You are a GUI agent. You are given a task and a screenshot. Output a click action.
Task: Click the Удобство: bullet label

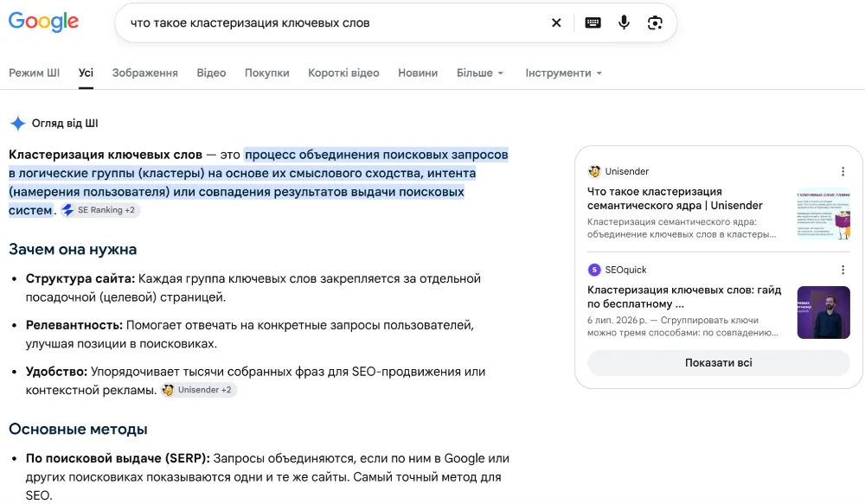[57, 372]
